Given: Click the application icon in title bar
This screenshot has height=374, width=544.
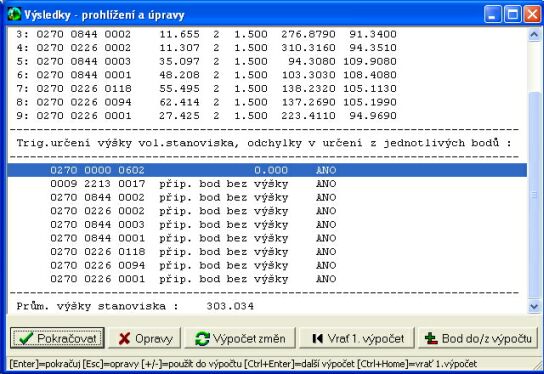Looking at the screenshot, I should (x=14, y=14).
